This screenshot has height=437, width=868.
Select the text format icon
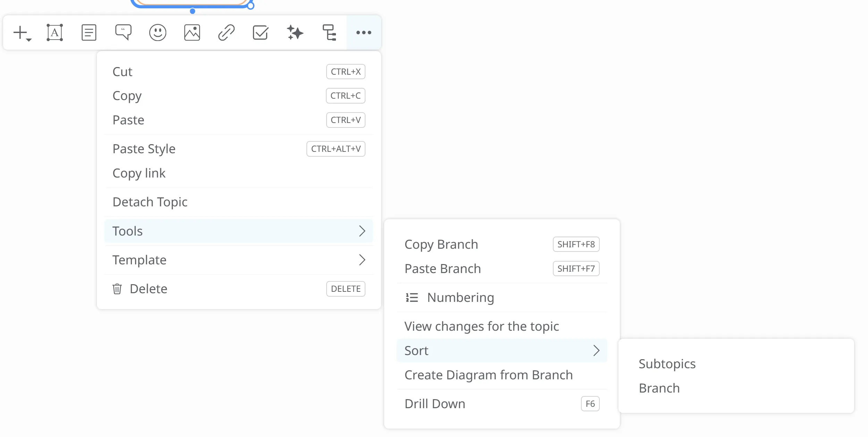point(55,33)
